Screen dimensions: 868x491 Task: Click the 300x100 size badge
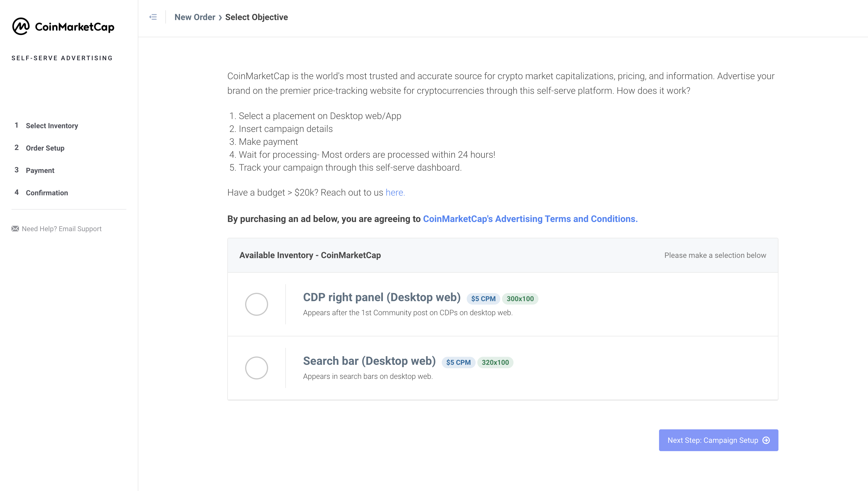pyautogui.click(x=520, y=299)
